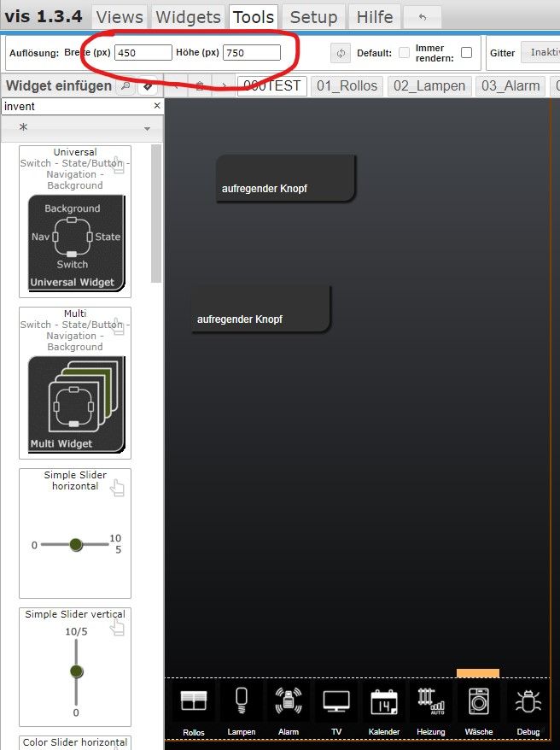
Task: Click the trash icon beside the view tabs
Action: point(200,86)
